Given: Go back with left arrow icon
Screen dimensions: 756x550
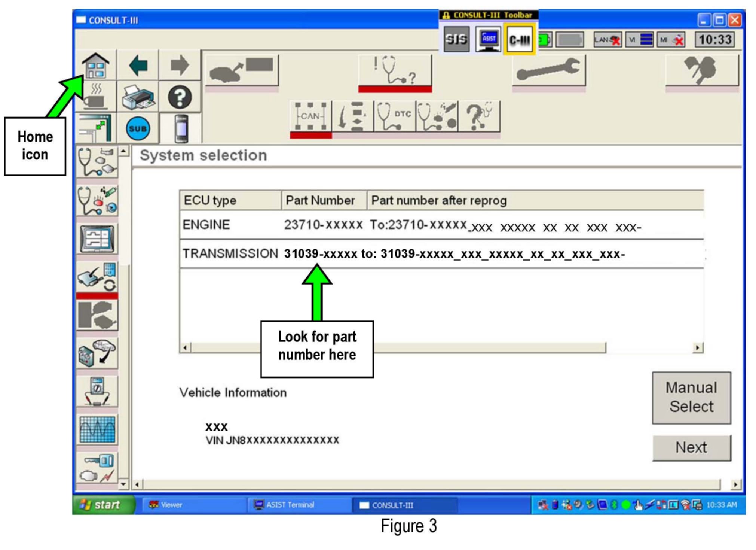Looking at the screenshot, I should (138, 66).
